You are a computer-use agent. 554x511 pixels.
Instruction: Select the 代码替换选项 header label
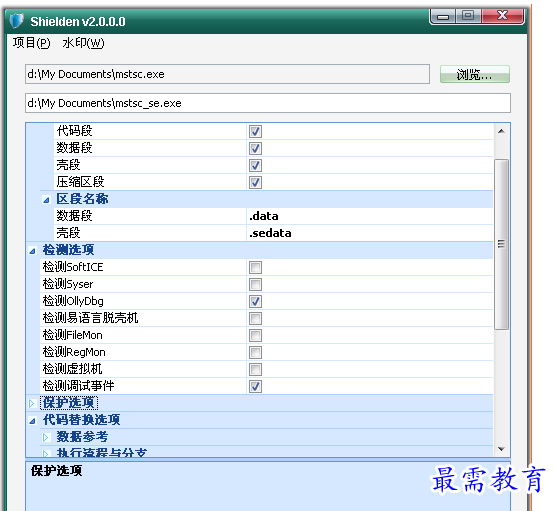[x=82, y=420]
